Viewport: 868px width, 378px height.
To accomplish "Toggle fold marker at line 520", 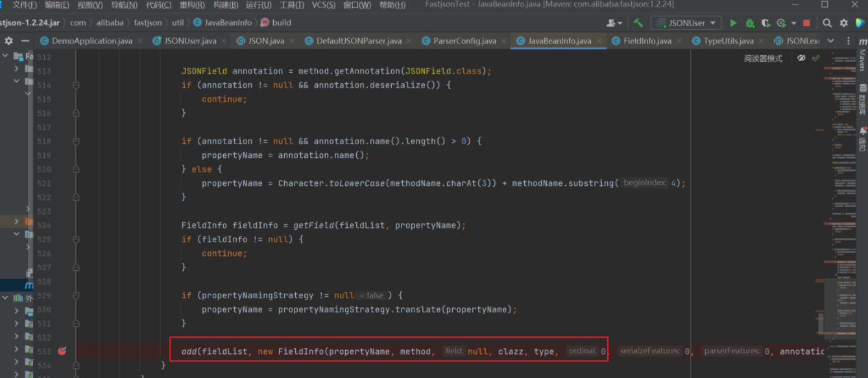I will [x=76, y=169].
